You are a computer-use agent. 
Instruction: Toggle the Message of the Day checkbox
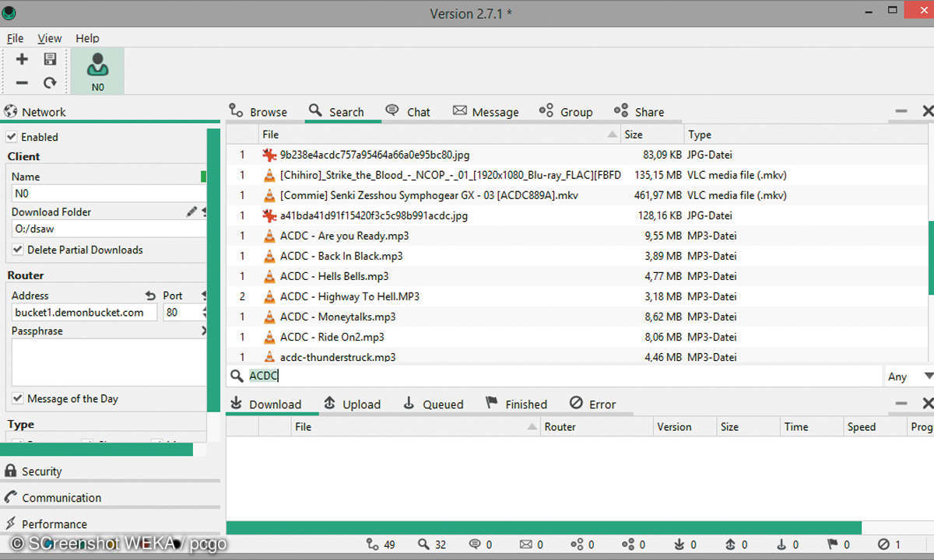(18, 398)
